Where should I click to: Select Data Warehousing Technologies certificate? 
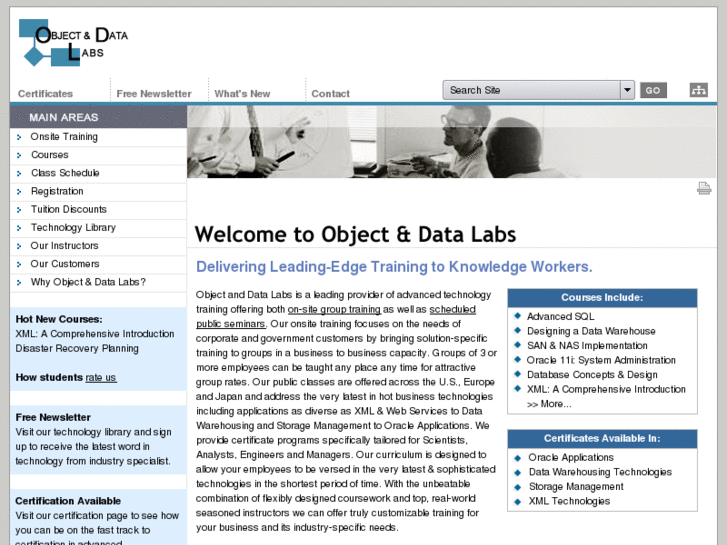(x=600, y=472)
